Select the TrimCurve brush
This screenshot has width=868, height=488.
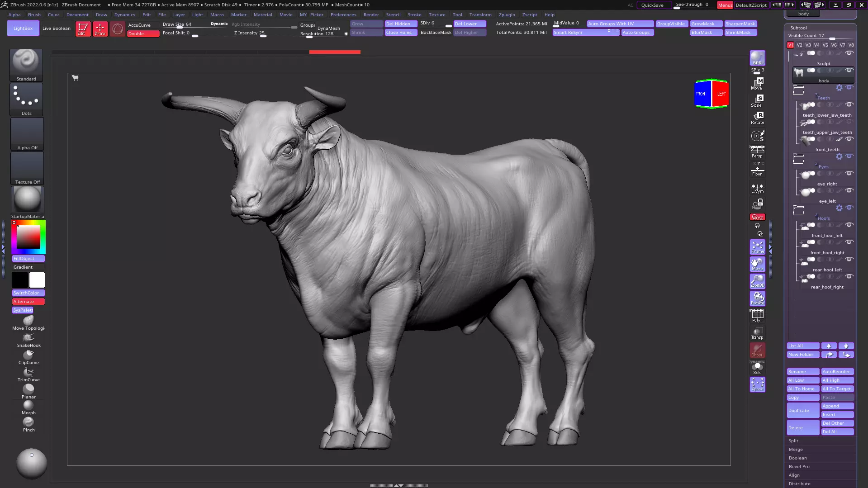click(28, 374)
